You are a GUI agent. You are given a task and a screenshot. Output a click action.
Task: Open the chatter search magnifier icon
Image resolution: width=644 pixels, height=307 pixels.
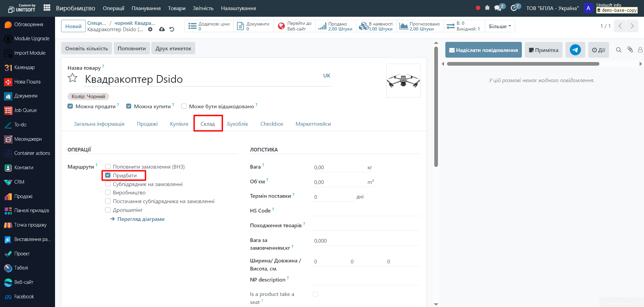(618, 50)
